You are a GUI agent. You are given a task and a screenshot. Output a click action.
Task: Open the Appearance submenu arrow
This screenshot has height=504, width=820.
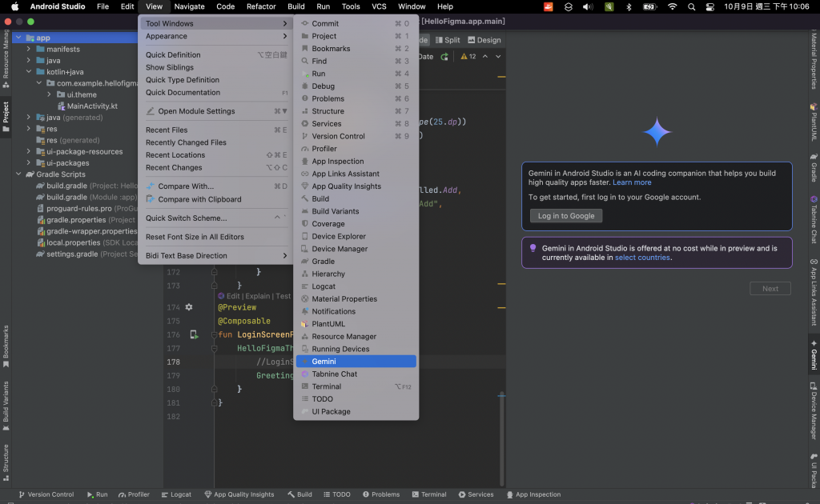click(x=284, y=36)
